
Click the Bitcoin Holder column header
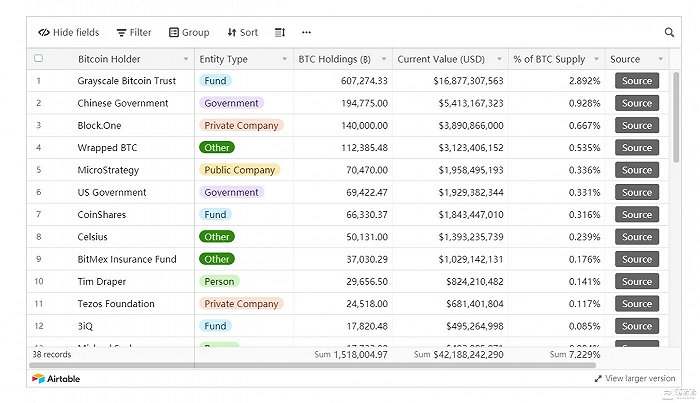tap(109, 59)
